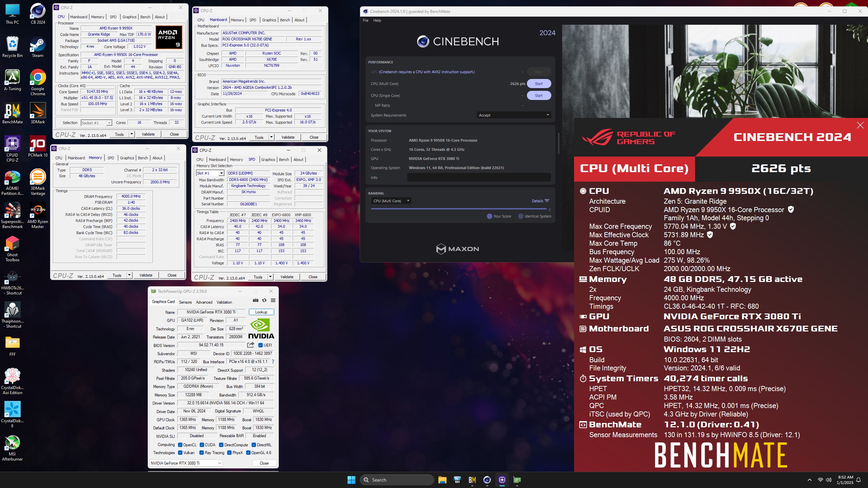Switch to the Advanced tab in GPU-Z
Image resolution: width=868 pixels, height=488 pixels.
click(x=204, y=302)
